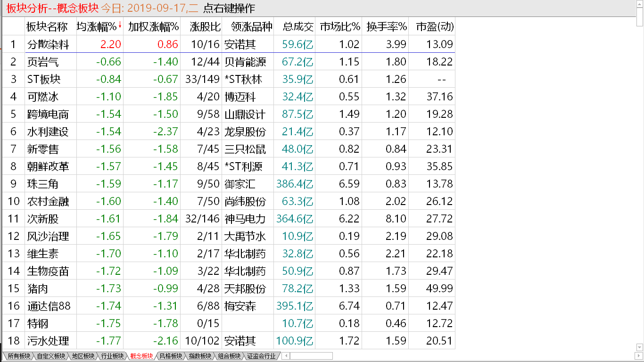Switch to the 所有板块 tab
The height and width of the screenshot is (362, 644).
(18, 356)
